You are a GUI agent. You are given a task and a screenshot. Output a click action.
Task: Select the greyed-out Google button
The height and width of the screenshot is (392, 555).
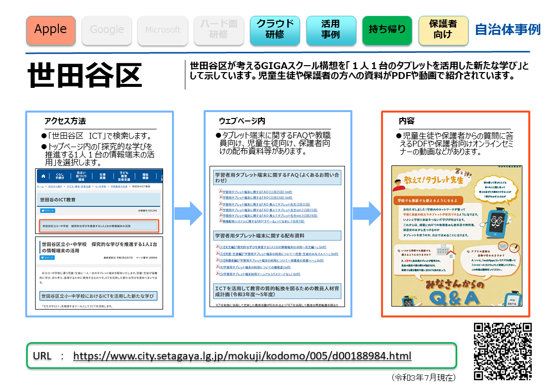click(x=107, y=30)
